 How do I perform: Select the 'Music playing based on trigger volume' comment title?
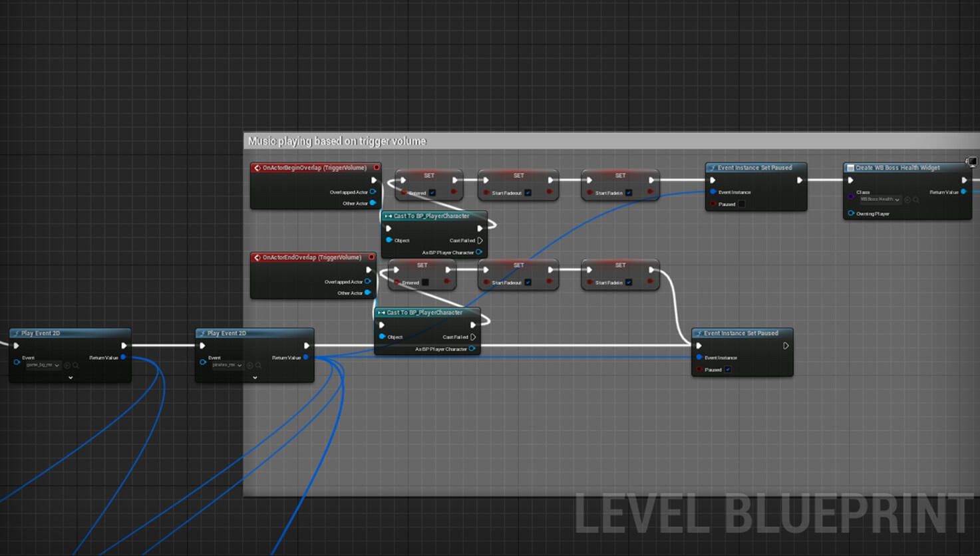point(337,141)
